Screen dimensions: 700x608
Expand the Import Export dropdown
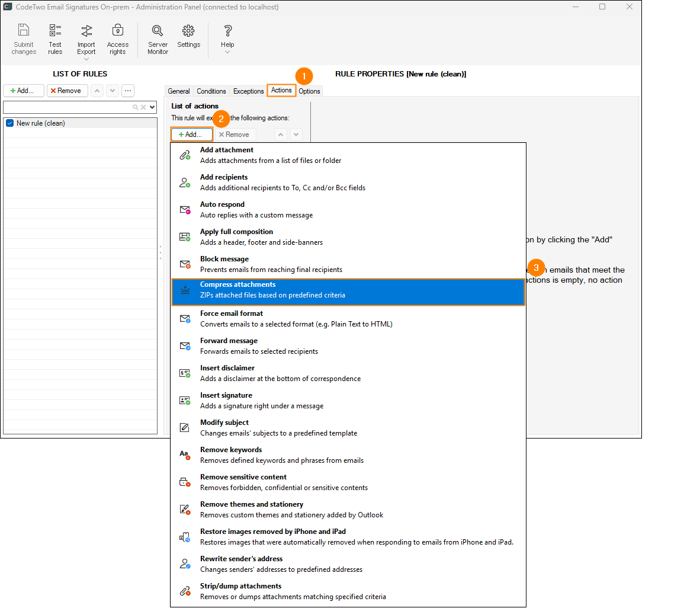[x=86, y=59]
